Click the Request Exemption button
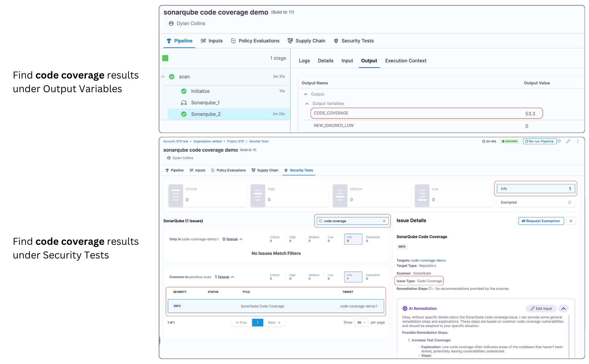 pos(541,221)
